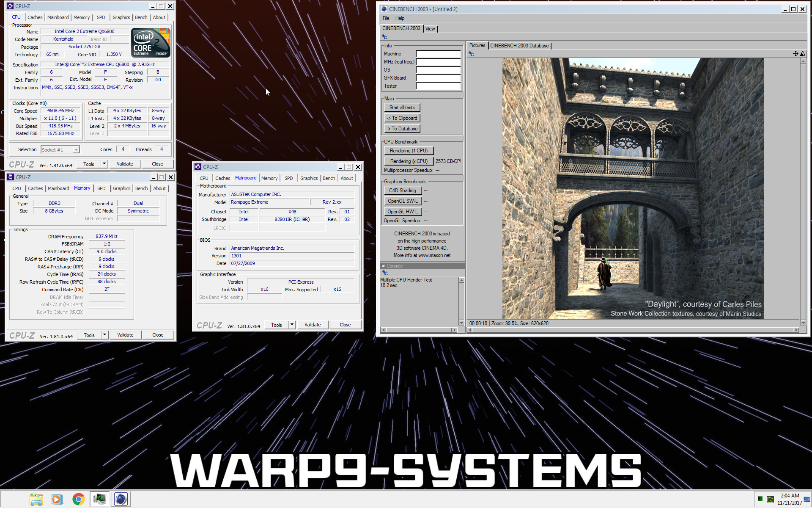
Task: Click the small icon in the Console header
Action: coord(384,266)
